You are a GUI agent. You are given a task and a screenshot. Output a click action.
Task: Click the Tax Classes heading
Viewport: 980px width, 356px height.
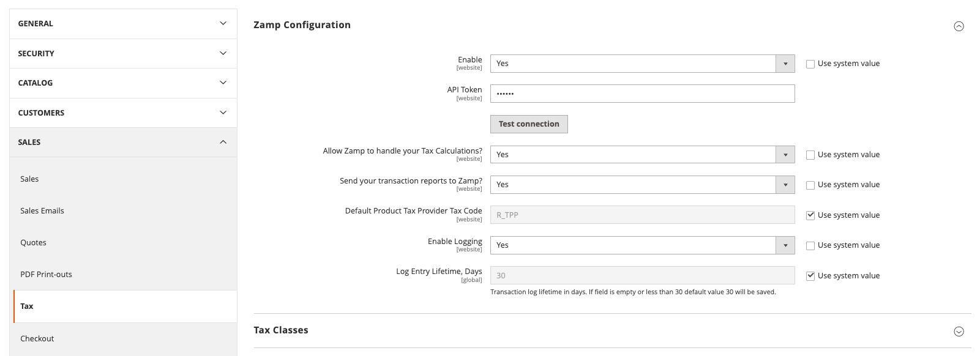281,330
